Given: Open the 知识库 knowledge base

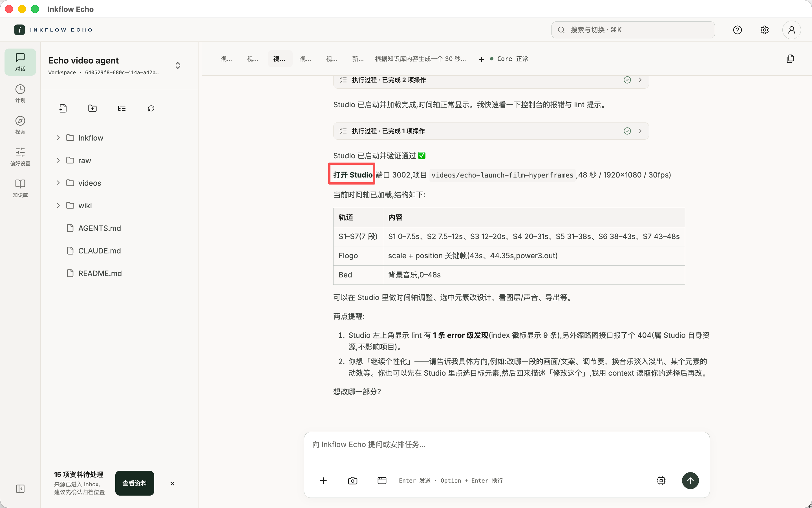Looking at the screenshot, I should [20, 188].
